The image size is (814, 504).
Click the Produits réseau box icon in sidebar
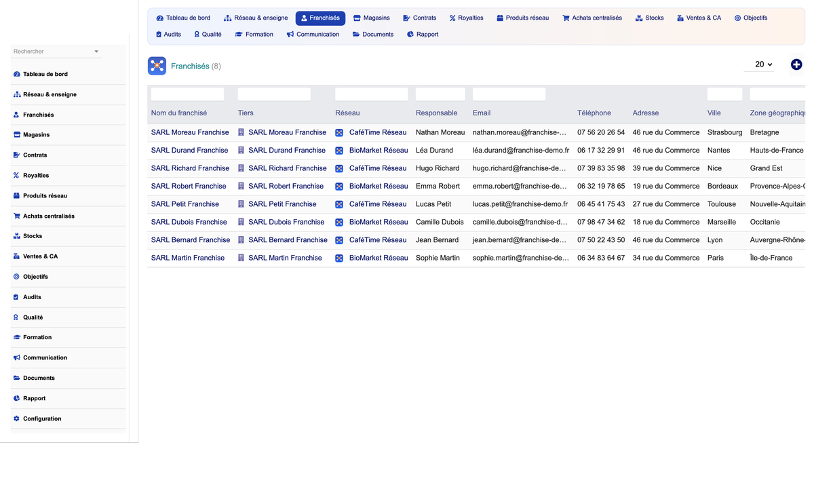[16, 195]
